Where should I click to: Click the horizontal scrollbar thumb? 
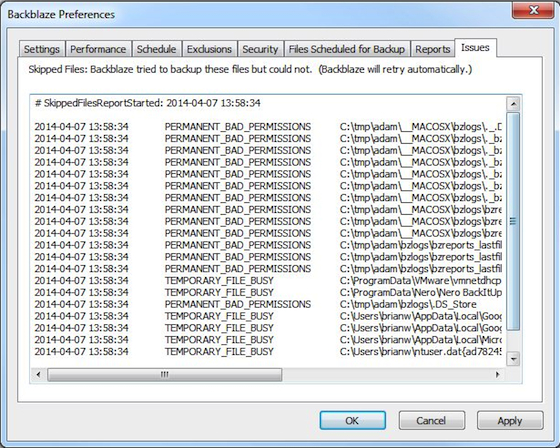165,374
